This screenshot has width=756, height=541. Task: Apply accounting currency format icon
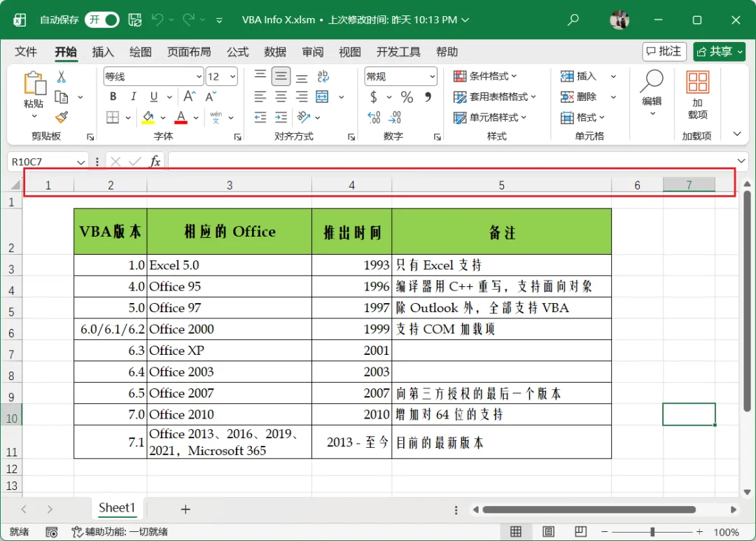click(x=374, y=97)
